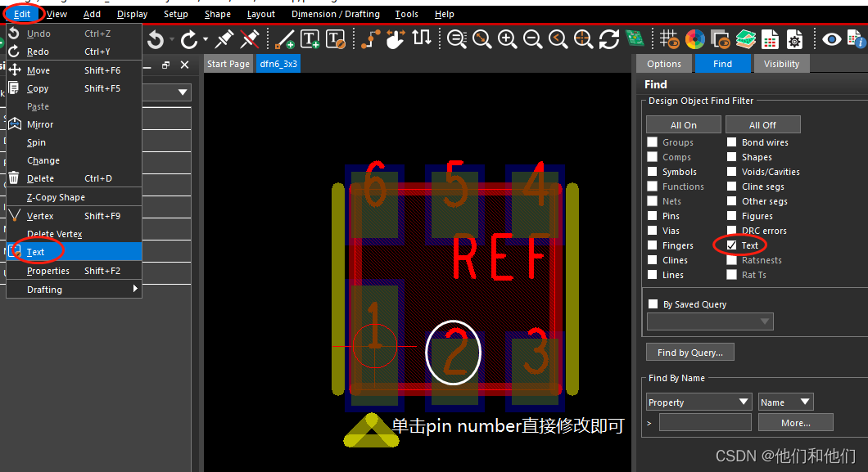Select the Edit Text tool icon
This screenshot has width=868, height=472.
336,39
